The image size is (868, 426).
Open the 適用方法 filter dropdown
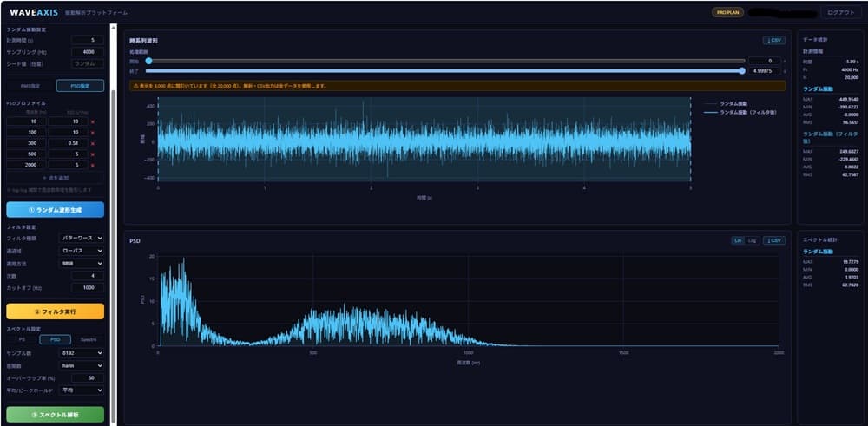coord(82,264)
